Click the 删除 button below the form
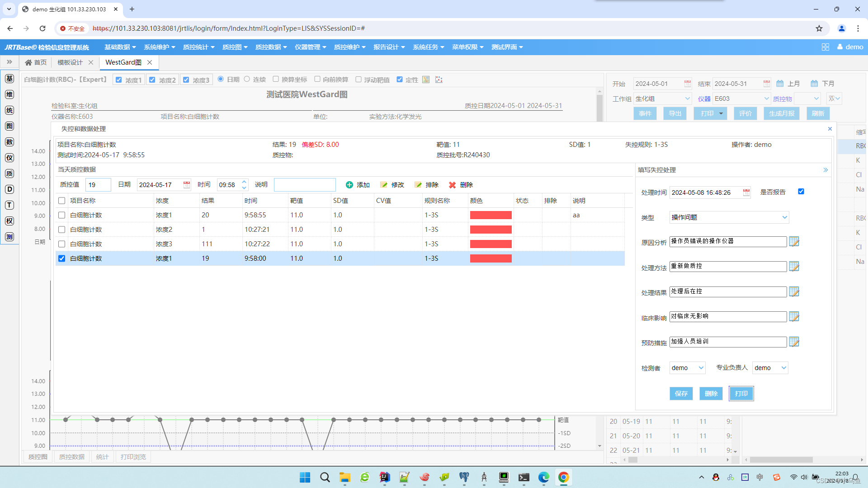Image resolution: width=868 pixels, height=488 pixels. [x=711, y=394]
